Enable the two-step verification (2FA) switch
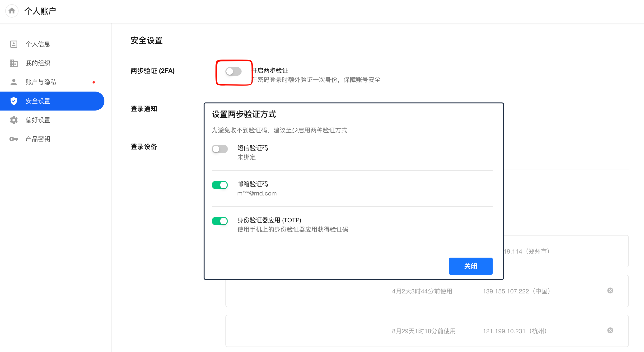 point(233,71)
